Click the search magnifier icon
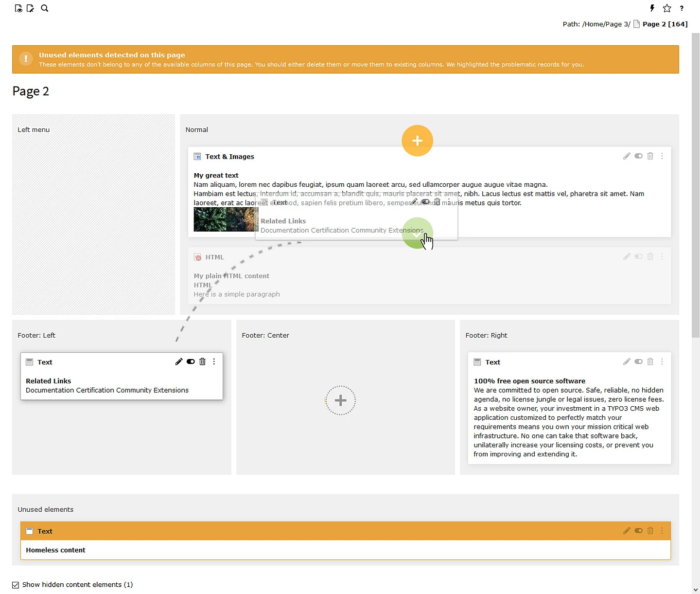 click(x=45, y=8)
